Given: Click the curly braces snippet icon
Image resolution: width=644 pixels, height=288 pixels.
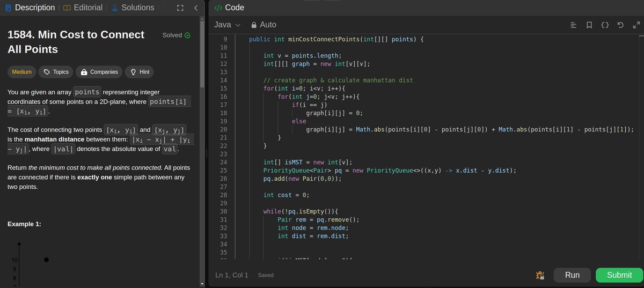Looking at the screenshot, I should click(605, 25).
